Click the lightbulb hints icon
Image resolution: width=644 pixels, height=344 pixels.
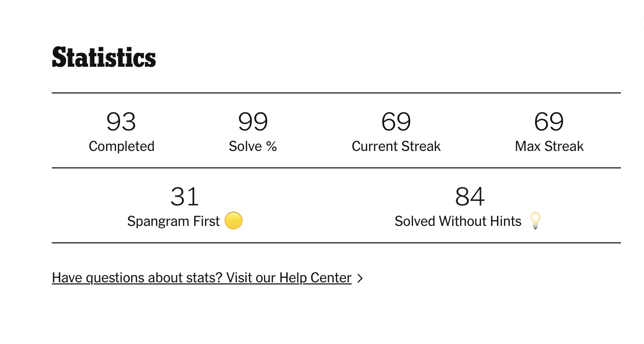[535, 221]
